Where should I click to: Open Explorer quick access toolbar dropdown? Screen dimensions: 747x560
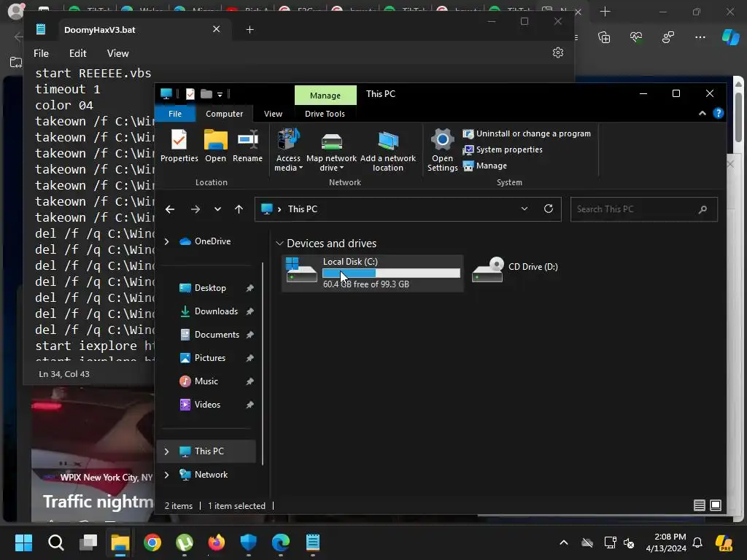coord(220,94)
